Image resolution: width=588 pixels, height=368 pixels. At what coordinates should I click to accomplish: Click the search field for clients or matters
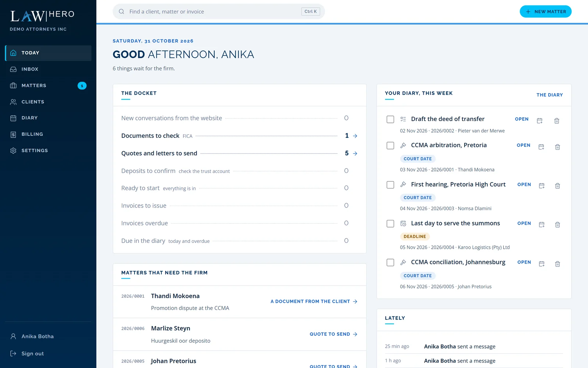coord(219,11)
